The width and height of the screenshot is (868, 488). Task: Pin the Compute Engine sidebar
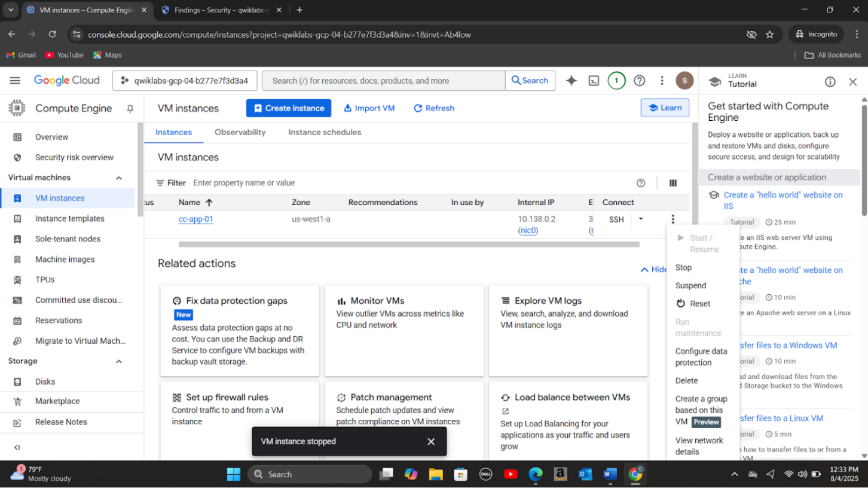[130, 108]
